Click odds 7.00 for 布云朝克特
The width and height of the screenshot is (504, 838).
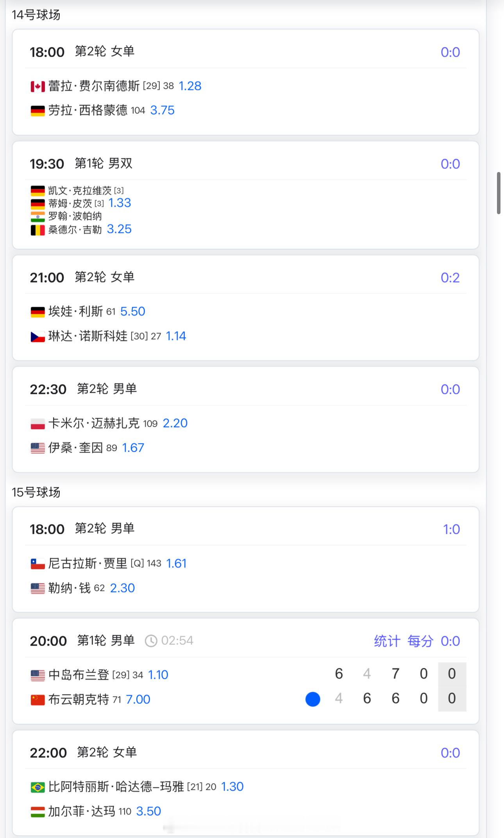click(x=138, y=700)
